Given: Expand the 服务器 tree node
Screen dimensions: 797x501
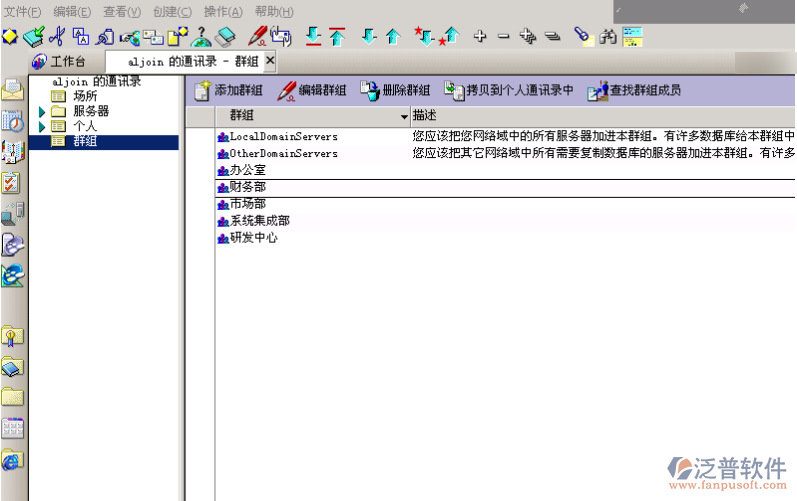Looking at the screenshot, I should tap(42, 111).
